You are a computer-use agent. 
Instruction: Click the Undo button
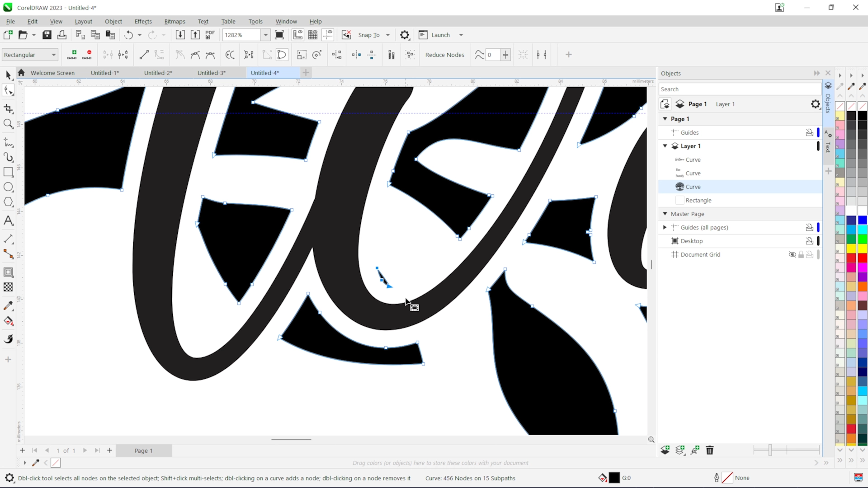[x=129, y=35]
